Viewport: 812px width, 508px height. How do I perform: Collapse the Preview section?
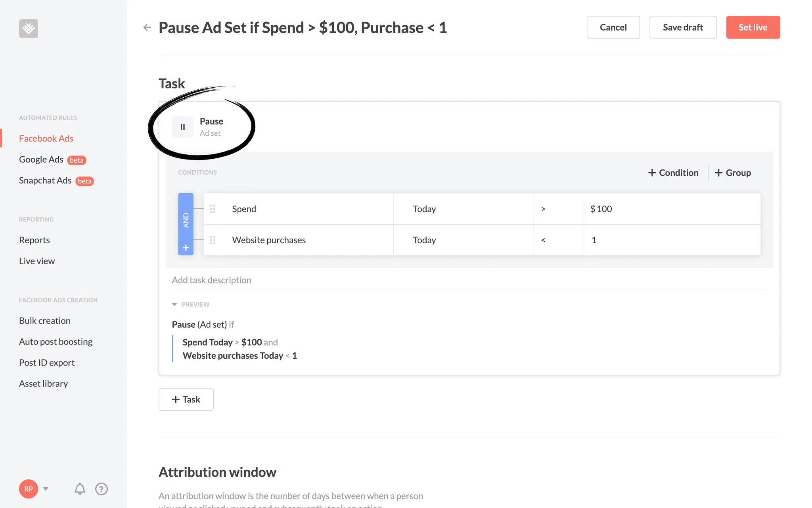[174, 304]
